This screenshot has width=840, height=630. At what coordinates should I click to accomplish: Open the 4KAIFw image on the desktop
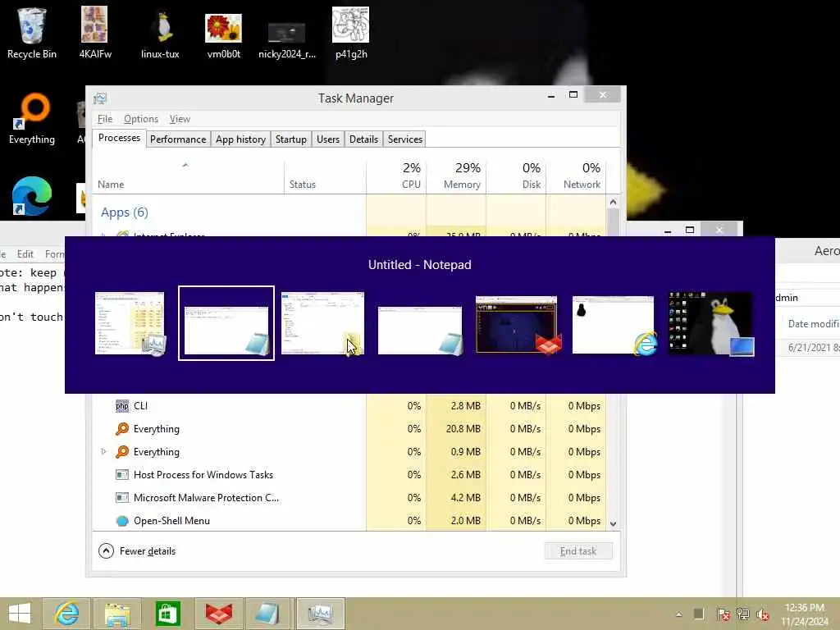pyautogui.click(x=95, y=32)
